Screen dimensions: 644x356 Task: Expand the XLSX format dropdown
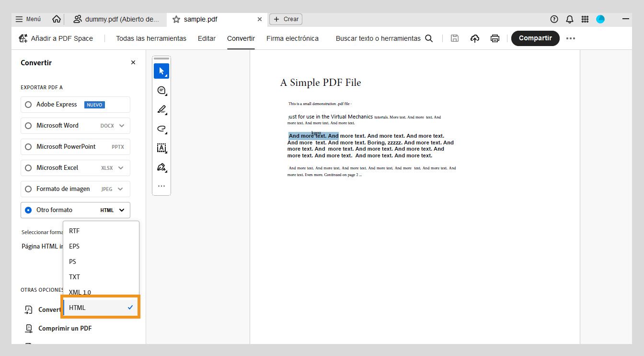click(x=121, y=168)
